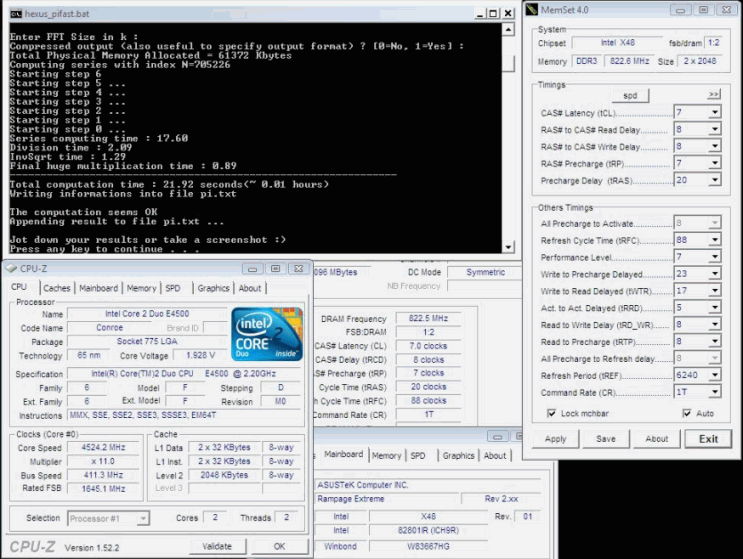
Task: Click the Instructions field MMX, SSE, SSE2
Action: click(184, 415)
